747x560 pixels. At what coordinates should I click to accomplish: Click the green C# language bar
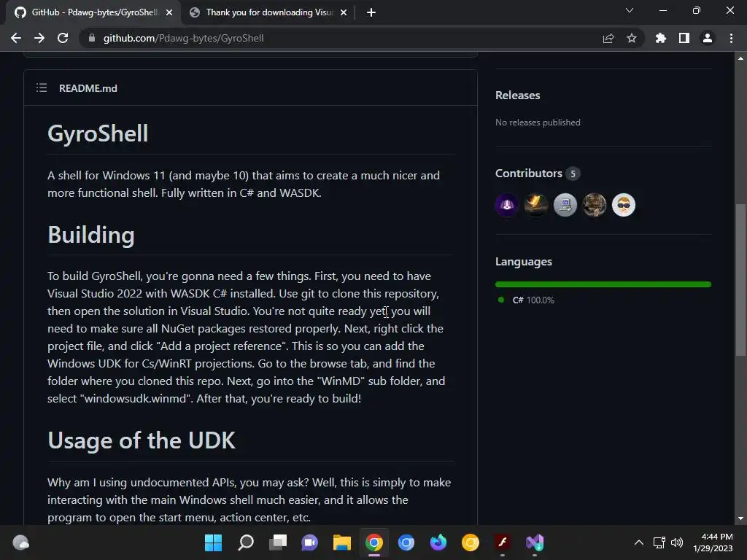603,284
